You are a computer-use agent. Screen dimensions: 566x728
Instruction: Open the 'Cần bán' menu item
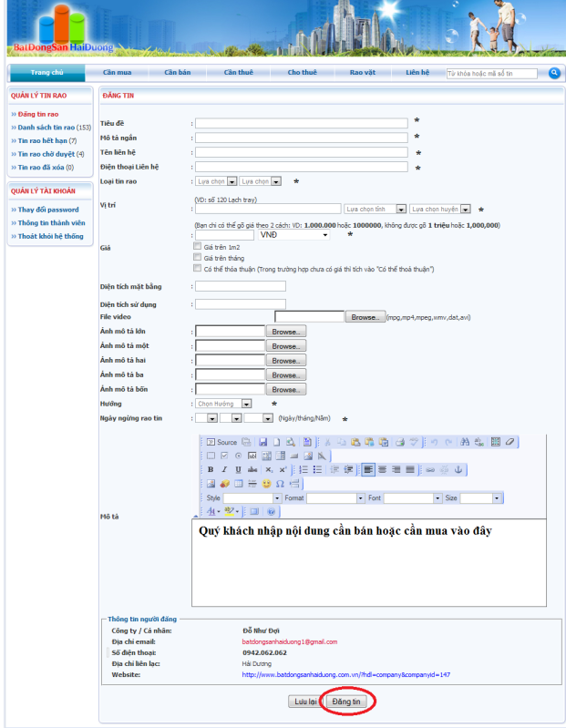click(x=178, y=72)
